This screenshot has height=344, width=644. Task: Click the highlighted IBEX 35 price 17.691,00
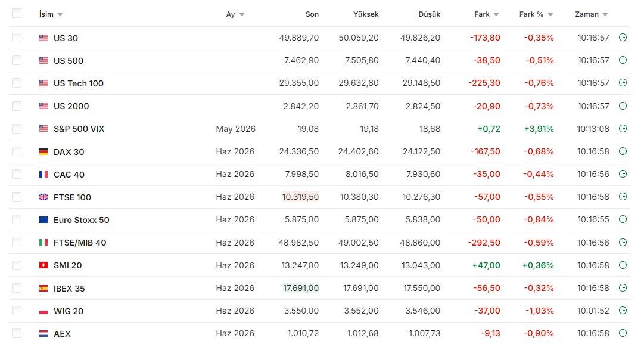(301, 288)
